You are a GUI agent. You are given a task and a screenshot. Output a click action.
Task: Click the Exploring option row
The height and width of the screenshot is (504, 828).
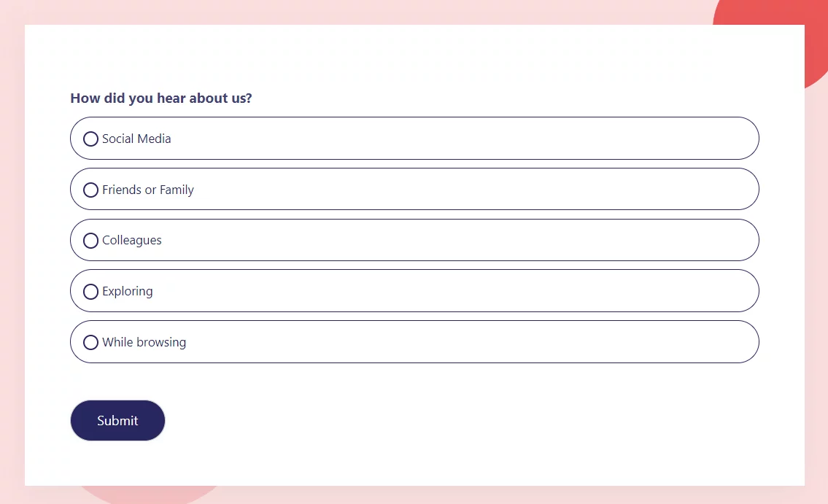(414, 290)
